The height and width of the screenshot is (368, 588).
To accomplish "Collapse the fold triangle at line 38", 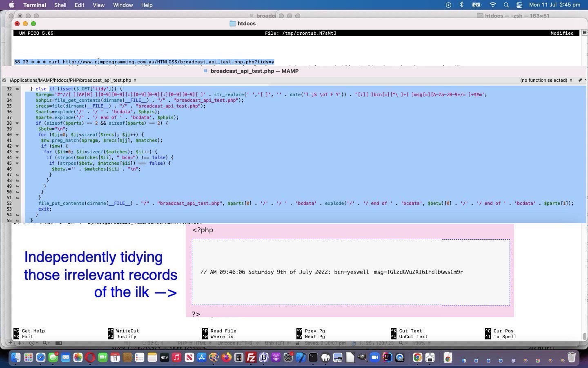I will 17,123.
